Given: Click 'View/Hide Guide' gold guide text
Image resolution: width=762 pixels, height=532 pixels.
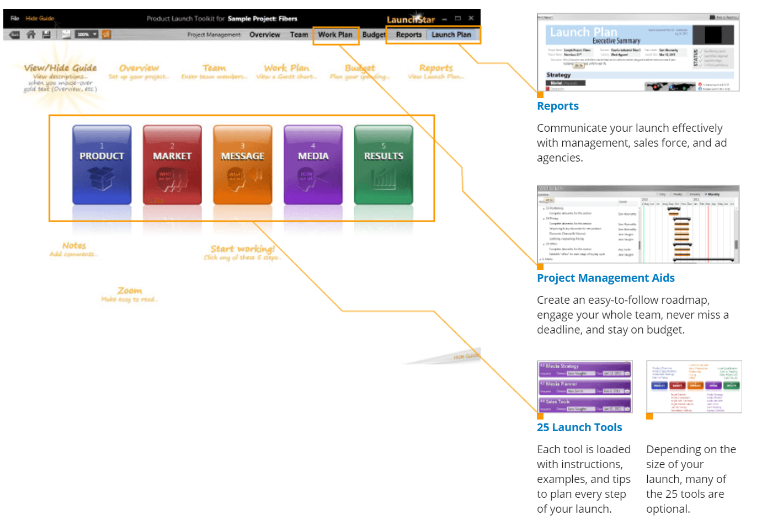Looking at the screenshot, I should tap(60, 68).
